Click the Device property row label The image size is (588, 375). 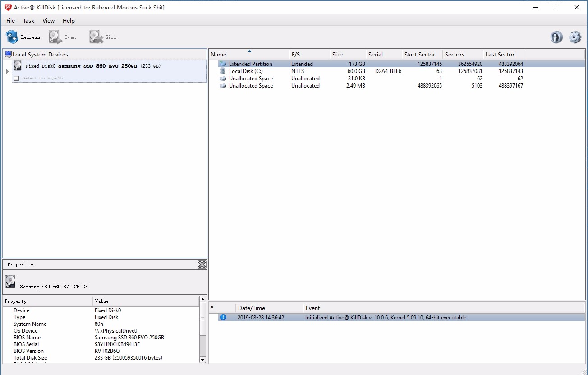(x=21, y=310)
